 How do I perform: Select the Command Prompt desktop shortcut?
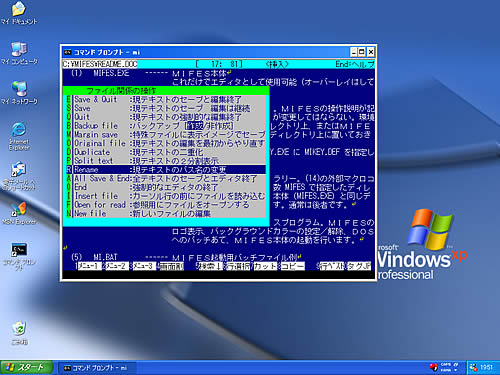click(x=19, y=256)
